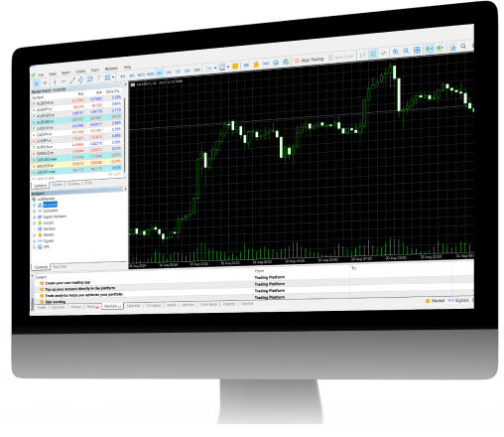Click the Market Watch vertical scrollbar
504x437 pixels.
pos(124,135)
